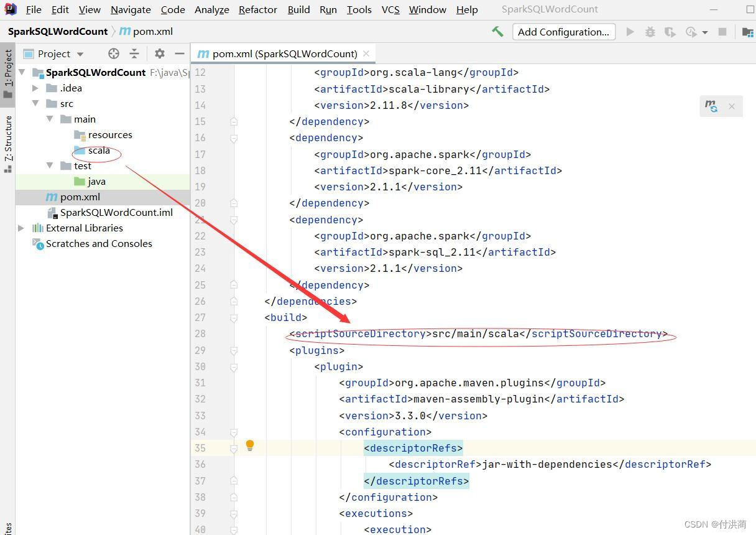Viewport: 756px width, 535px height.
Task: Open the Navigate menu
Action: pyautogui.click(x=131, y=9)
